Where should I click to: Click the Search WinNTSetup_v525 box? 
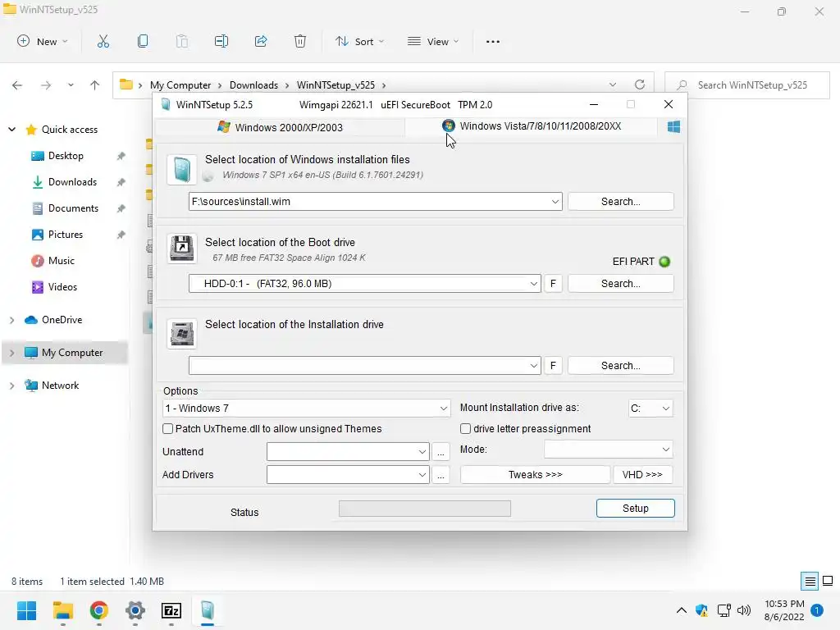click(x=746, y=85)
